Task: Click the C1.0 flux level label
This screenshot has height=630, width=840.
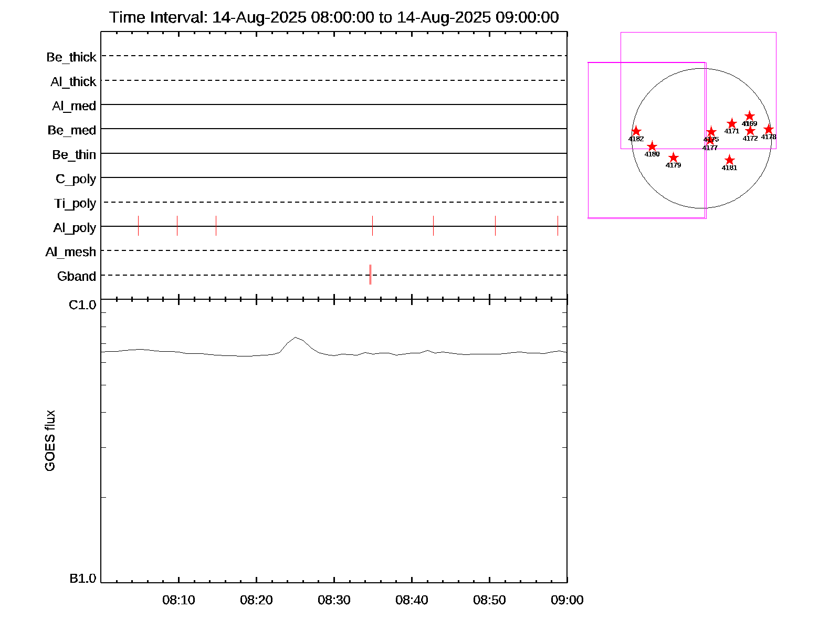Action: pos(82,305)
